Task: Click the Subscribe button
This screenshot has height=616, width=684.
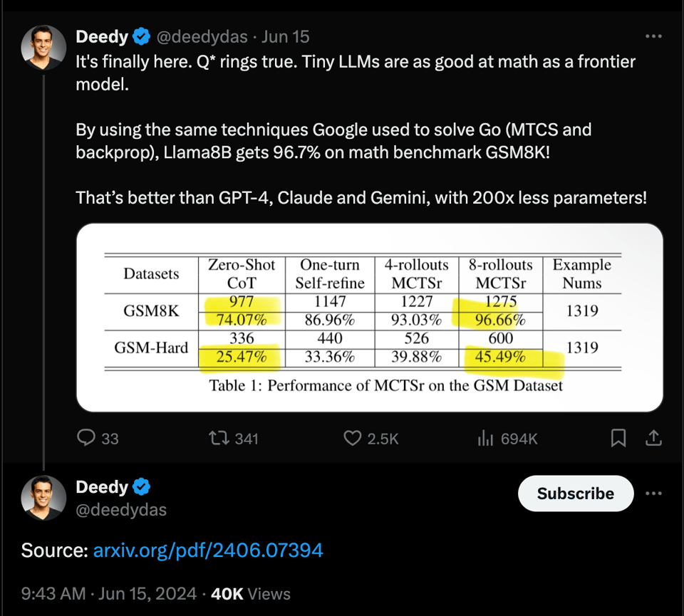Action: pos(575,494)
